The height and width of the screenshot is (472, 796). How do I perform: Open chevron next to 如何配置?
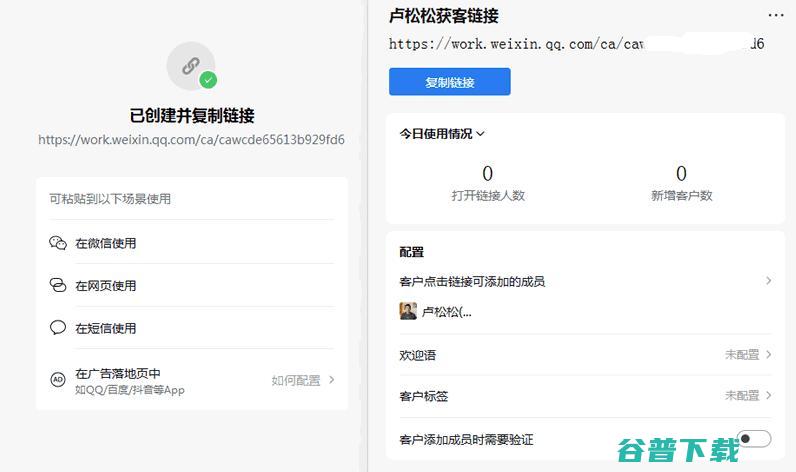[x=331, y=380]
